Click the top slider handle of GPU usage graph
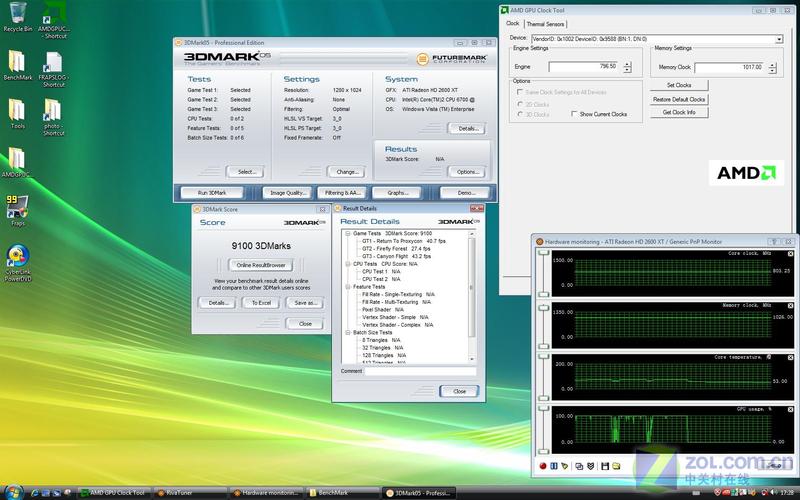Viewport: 800px width, 500px height. click(543, 409)
